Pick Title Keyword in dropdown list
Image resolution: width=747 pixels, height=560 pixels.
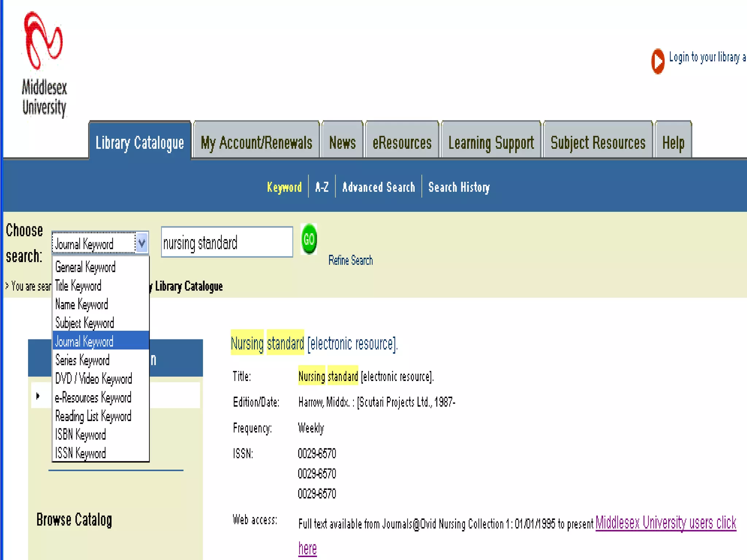coord(78,286)
